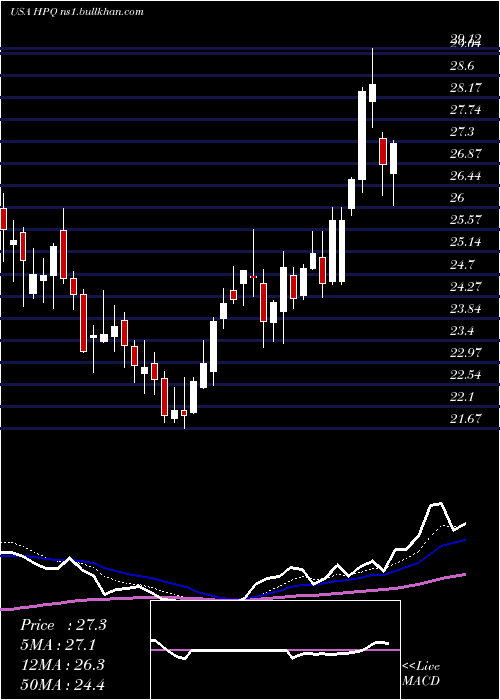500x700 pixels.
Task: Click the '12MA : 26.3' readout
Action: pos(62,664)
